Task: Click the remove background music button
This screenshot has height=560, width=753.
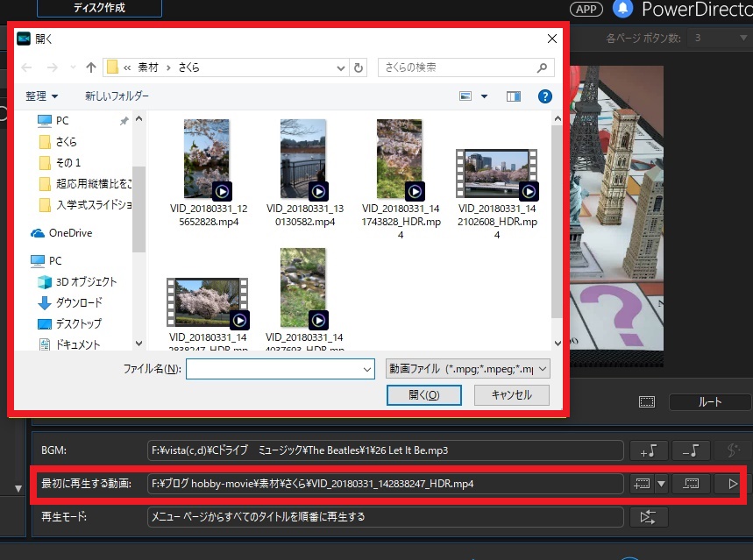Action: point(691,450)
